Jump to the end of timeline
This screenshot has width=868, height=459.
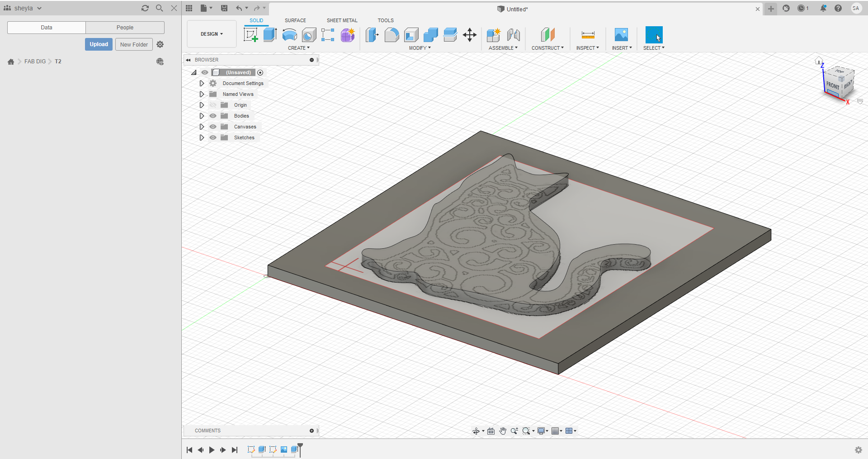click(x=234, y=450)
